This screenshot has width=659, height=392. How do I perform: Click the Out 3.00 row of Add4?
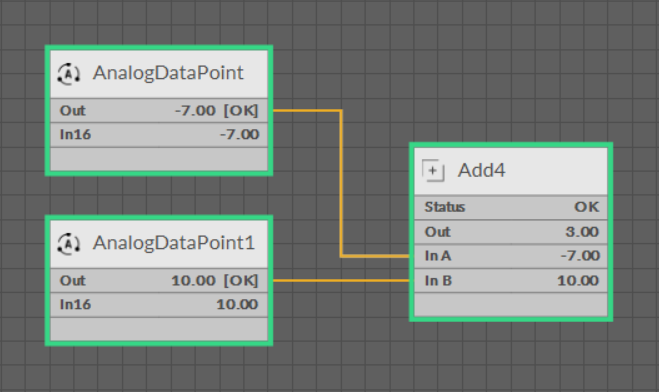click(511, 232)
